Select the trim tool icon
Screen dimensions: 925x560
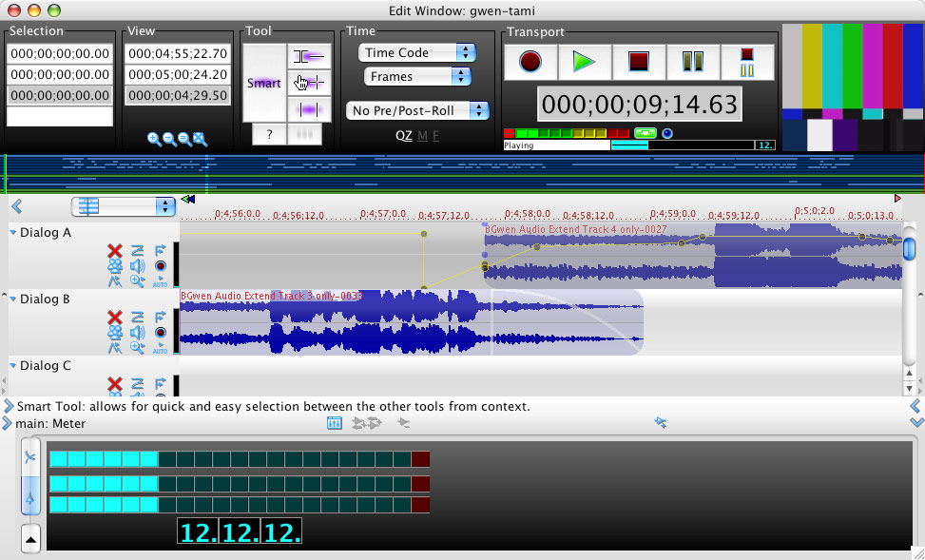click(x=309, y=57)
